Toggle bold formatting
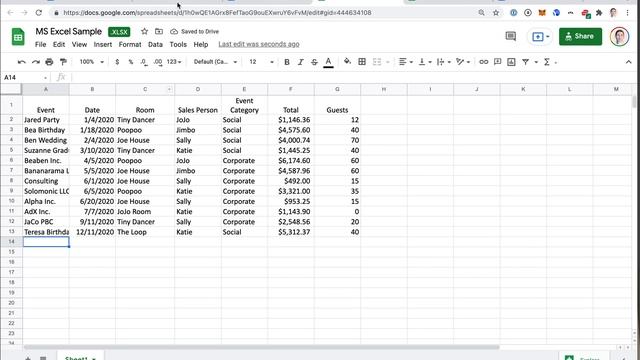 click(287, 62)
